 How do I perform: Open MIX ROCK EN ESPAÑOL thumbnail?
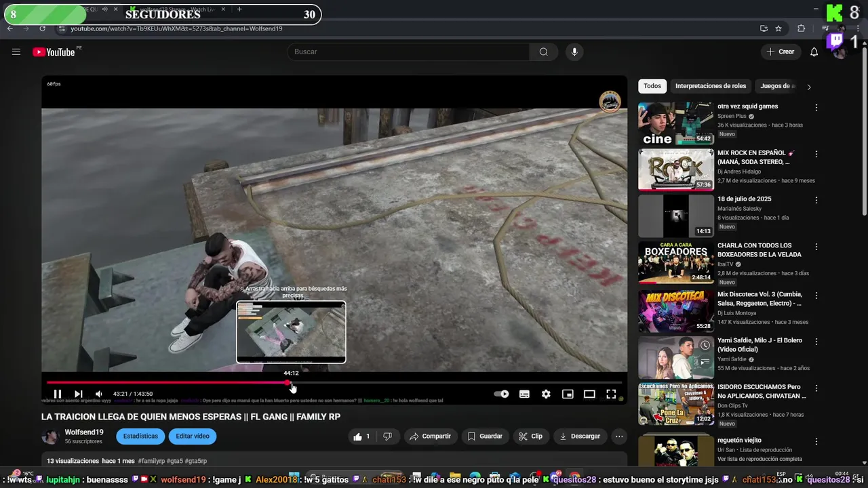[x=676, y=169]
